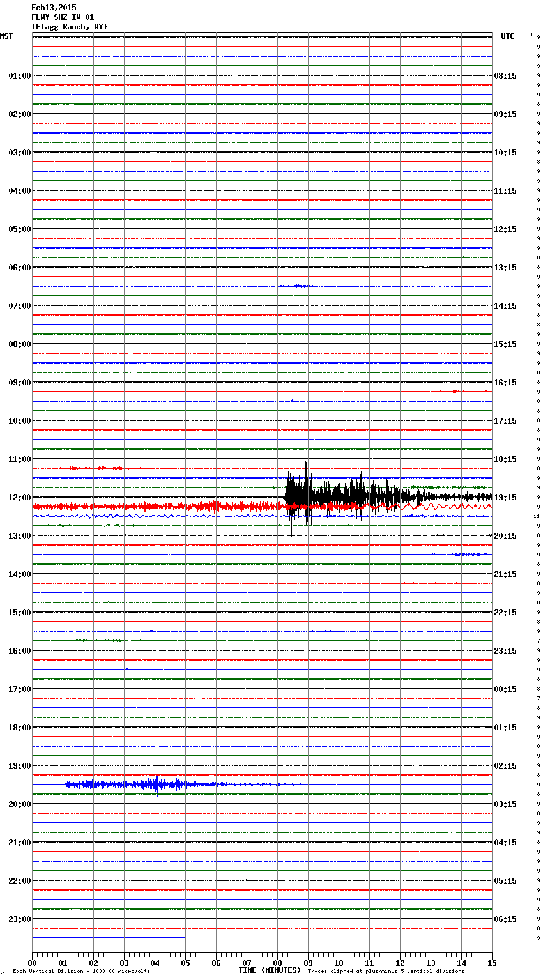Viewport: 543px width, 980px height.
Task: Click the 08:15 UTC time label
Action: (505, 76)
